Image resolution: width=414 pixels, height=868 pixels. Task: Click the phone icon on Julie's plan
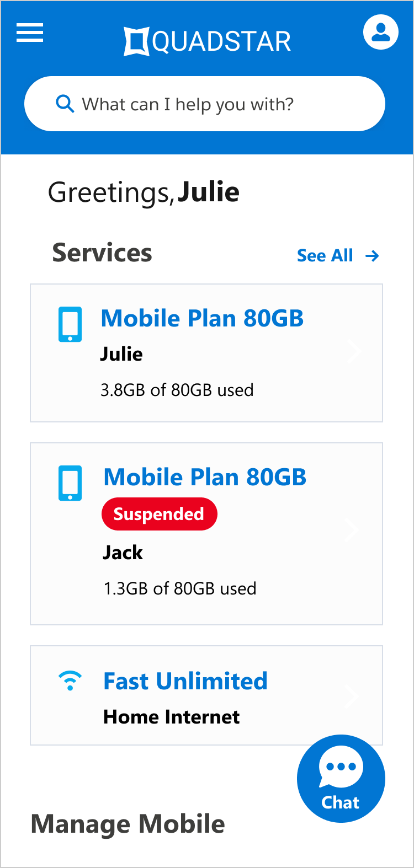click(70, 324)
